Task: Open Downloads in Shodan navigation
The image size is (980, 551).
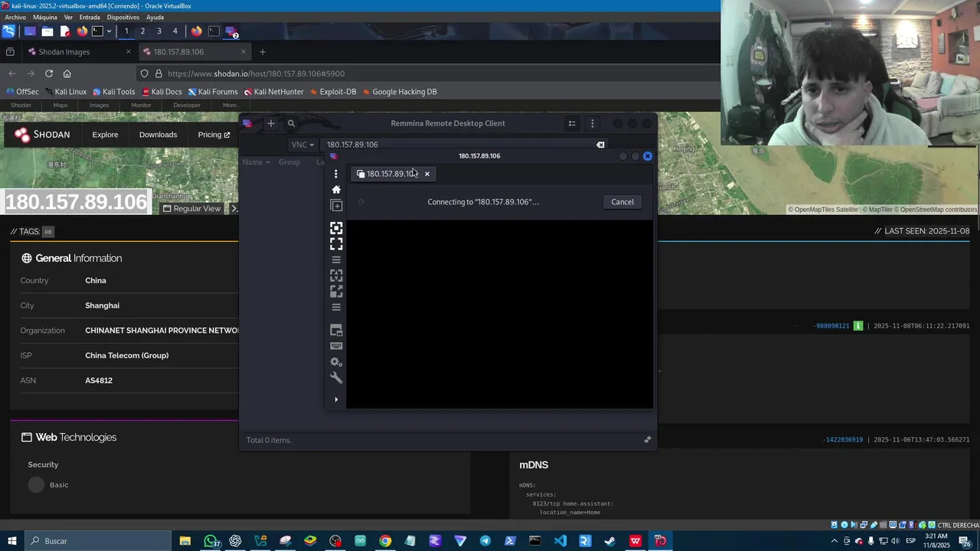Action: (158, 135)
